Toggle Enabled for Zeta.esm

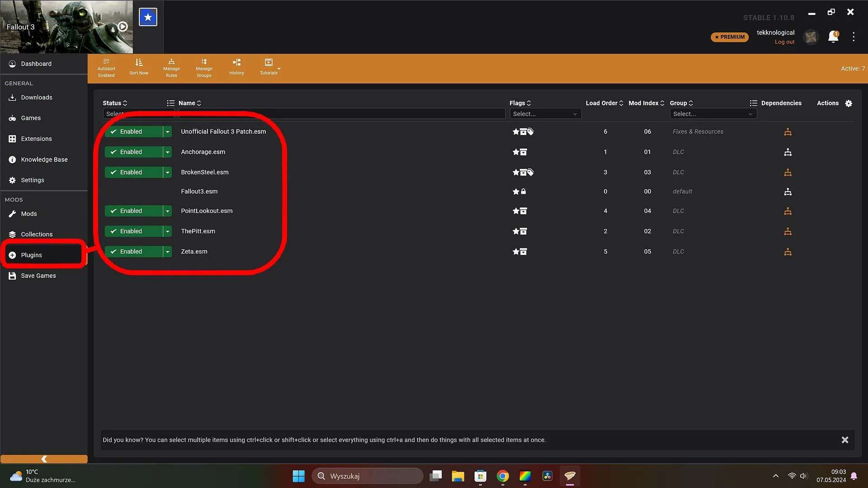click(x=133, y=252)
